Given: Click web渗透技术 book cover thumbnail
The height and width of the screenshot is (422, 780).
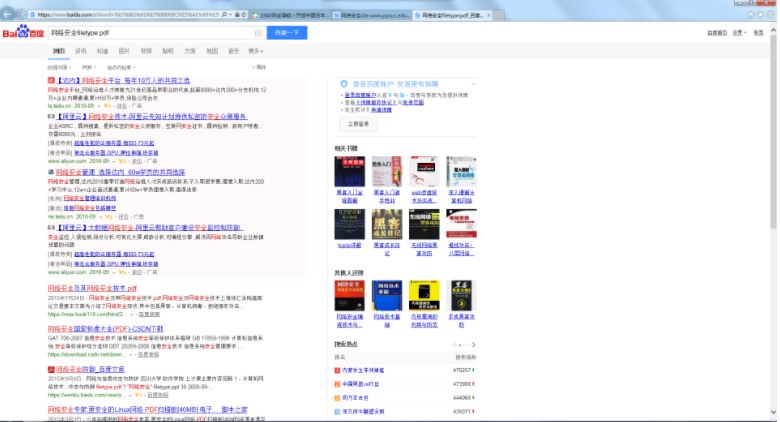Looking at the screenshot, I should [424, 172].
